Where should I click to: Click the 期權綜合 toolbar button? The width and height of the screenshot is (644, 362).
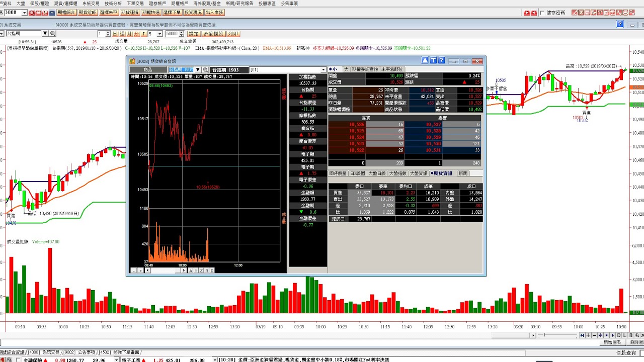click(66, 12)
